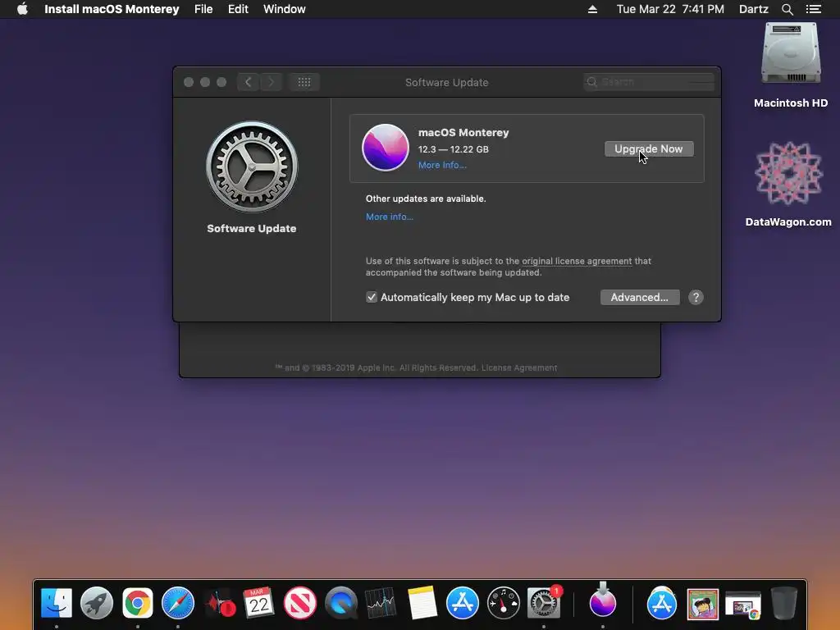Screen dimensions: 840x630
Task: Open the Trash in the dock
Action: [783, 603]
